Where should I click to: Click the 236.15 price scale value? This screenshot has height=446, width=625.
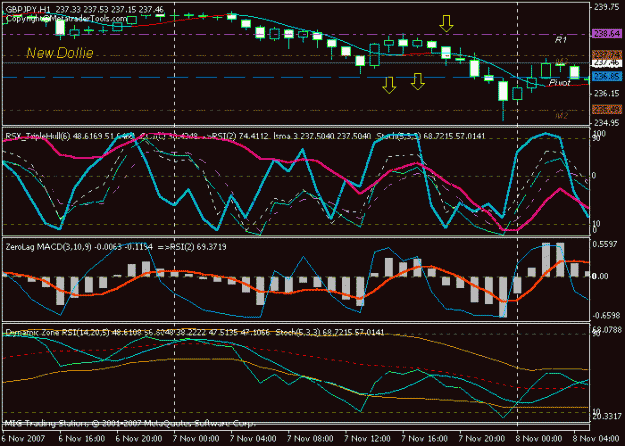(607, 93)
